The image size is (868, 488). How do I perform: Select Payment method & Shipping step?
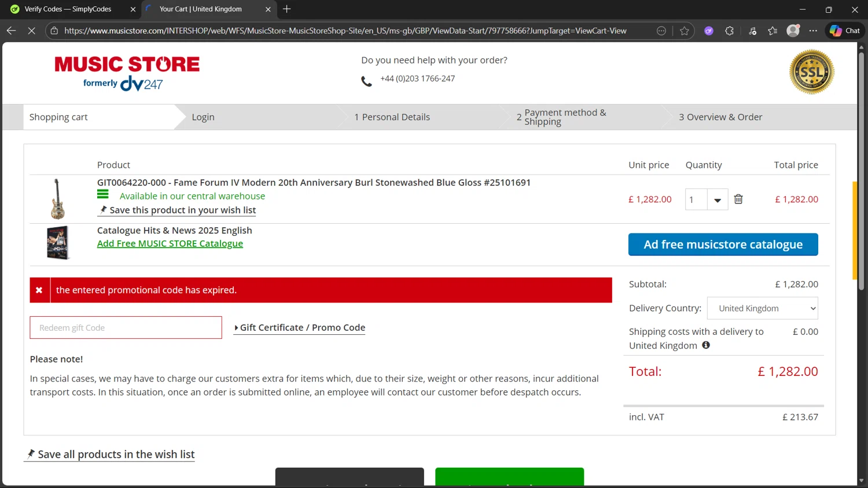point(561,117)
